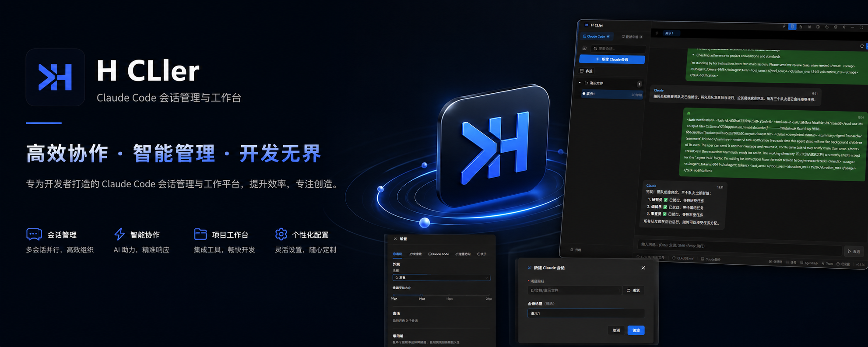Select the 关于 tab in settings
The width and height of the screenshot is (868, 347).
[x=482, y=254]
